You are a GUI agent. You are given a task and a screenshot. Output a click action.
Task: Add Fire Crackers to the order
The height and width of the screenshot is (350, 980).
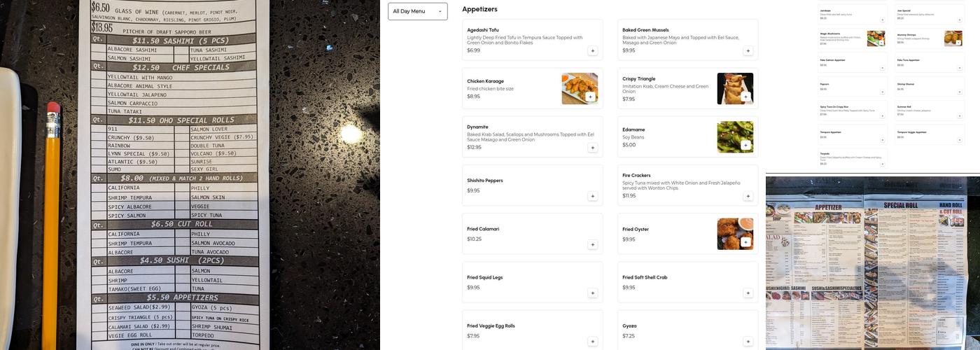point(748,196)
